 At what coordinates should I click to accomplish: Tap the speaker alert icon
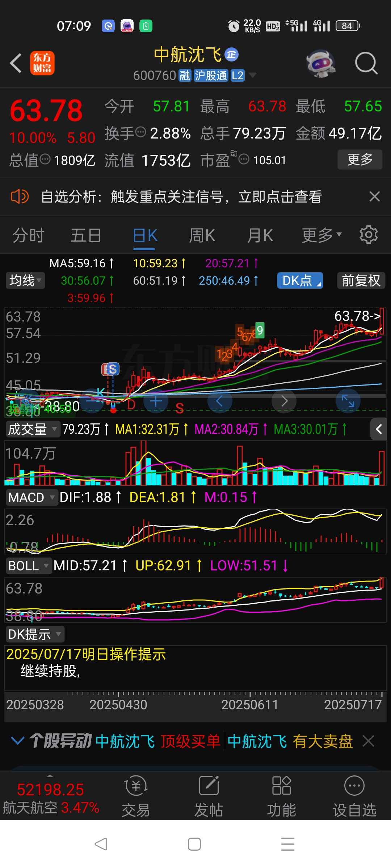(x=20, y=197)
